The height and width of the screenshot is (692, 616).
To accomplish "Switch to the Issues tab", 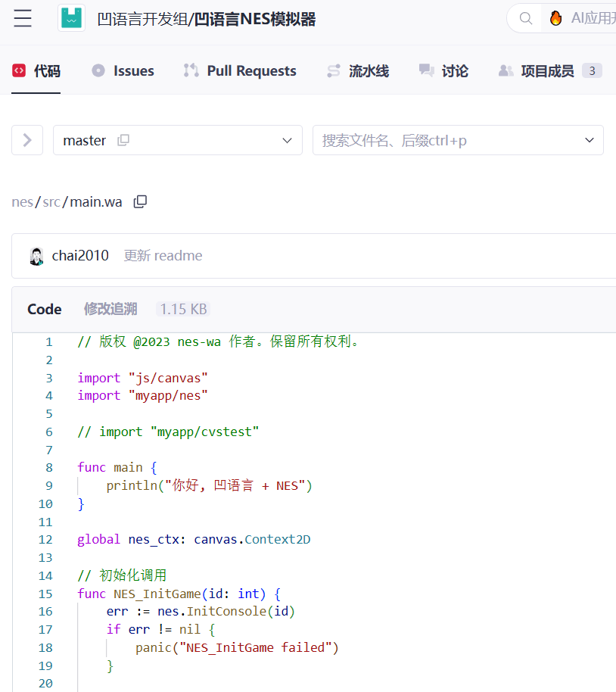I will (x=123, y=71).
